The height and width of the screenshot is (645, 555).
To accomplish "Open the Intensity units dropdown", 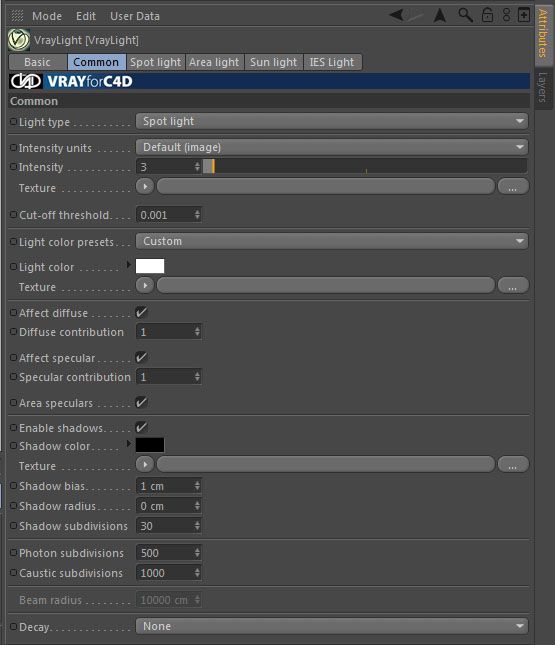I will [332, 147].
